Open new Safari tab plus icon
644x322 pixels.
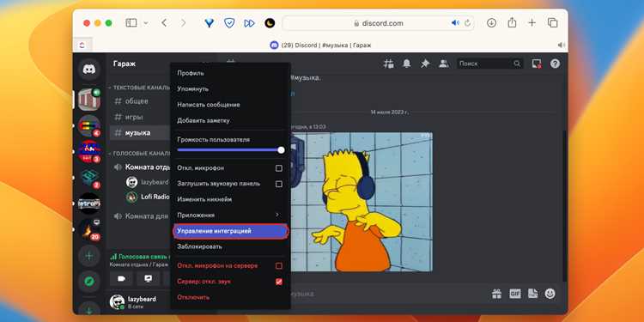[532, 23]
